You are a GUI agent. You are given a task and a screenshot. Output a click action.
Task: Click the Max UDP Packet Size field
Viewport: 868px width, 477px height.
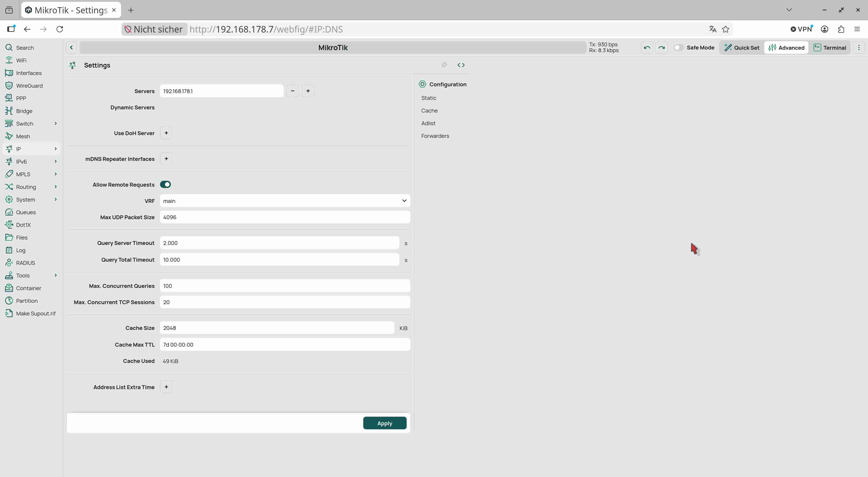[285, 217]
